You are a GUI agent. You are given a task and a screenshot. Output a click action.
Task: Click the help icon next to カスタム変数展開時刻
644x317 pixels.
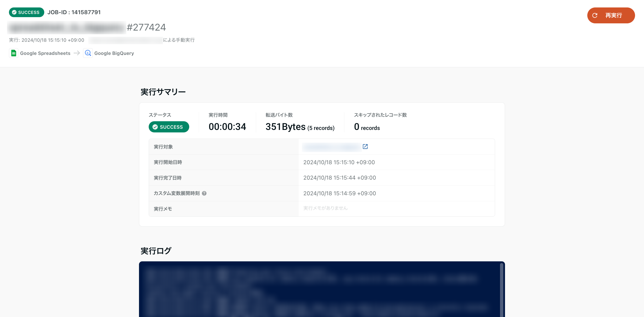coord(204,193)
